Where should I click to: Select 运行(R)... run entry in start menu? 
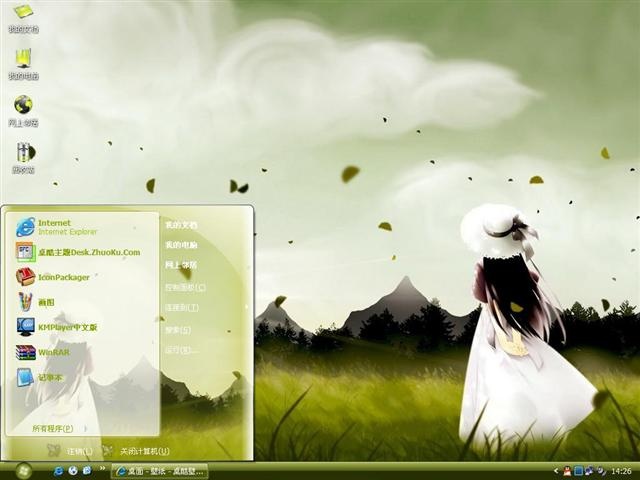point(182,350)
